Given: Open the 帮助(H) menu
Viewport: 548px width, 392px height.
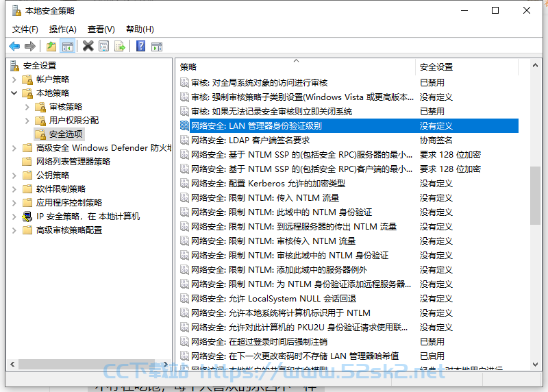Looking at the screenshot, I should tap(140, 29).
